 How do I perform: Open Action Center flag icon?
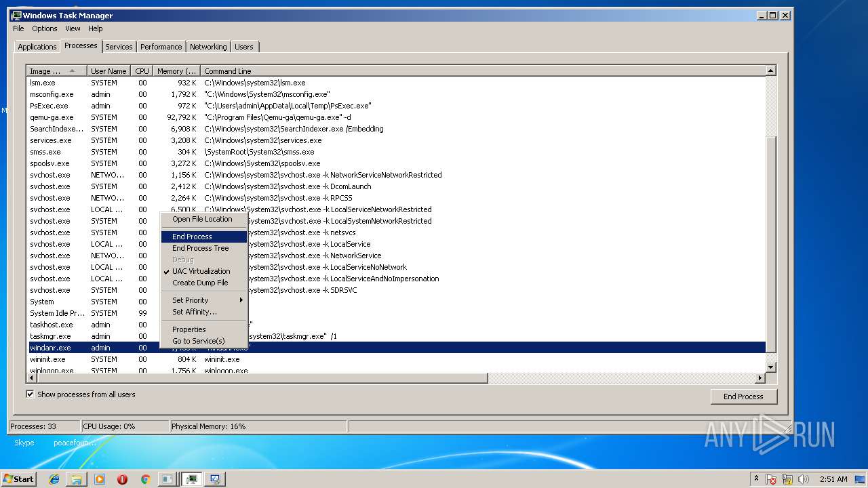click(771, 479)
